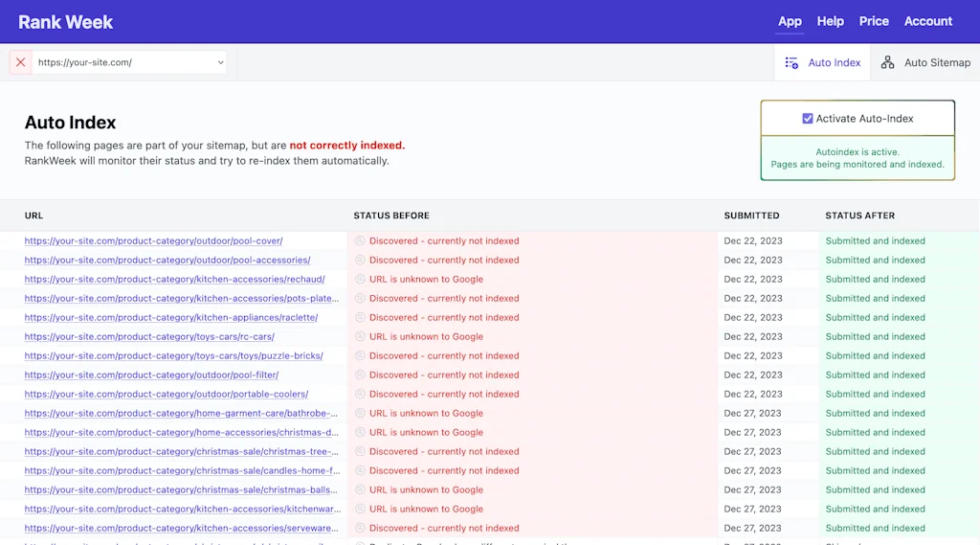Click status icon in rechaud row
Screen dimensions: 980x545
click(x=360, y=279)
